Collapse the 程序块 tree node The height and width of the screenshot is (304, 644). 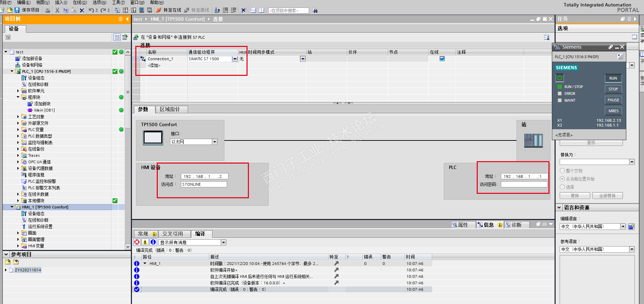[18, 97]
